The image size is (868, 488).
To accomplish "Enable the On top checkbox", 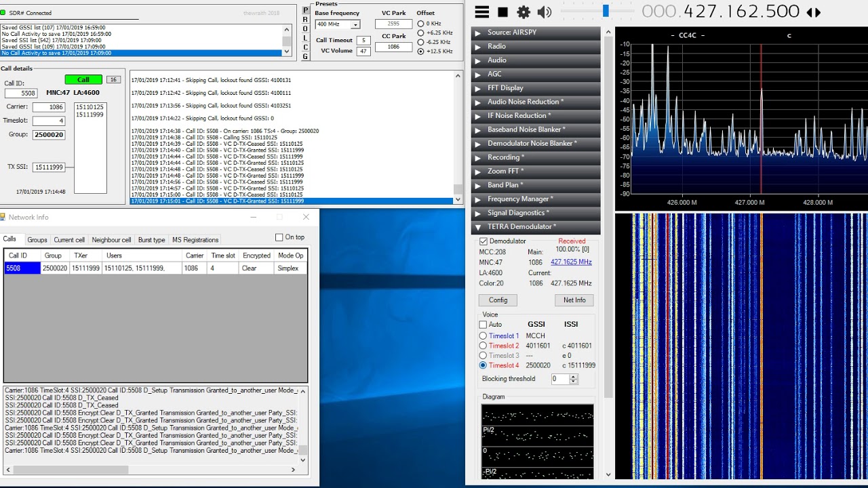I will [279, 237].
